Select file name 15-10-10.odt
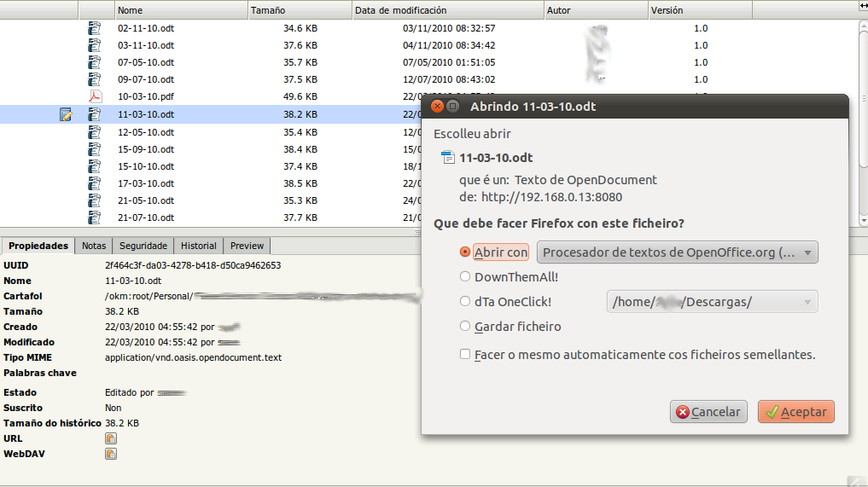The height and width of the screenshot is (487, 868). (x=146, y=166)
